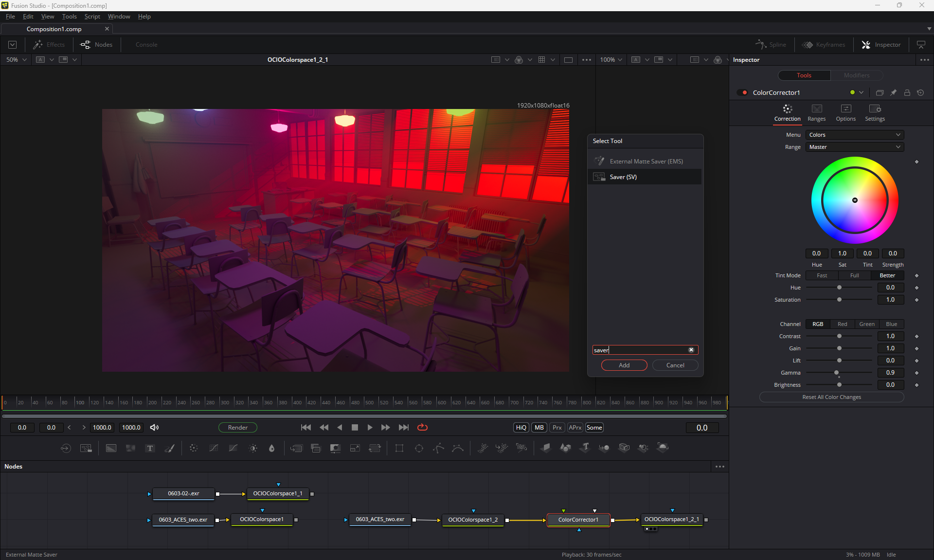Open the Script menu

click(92, 17)
